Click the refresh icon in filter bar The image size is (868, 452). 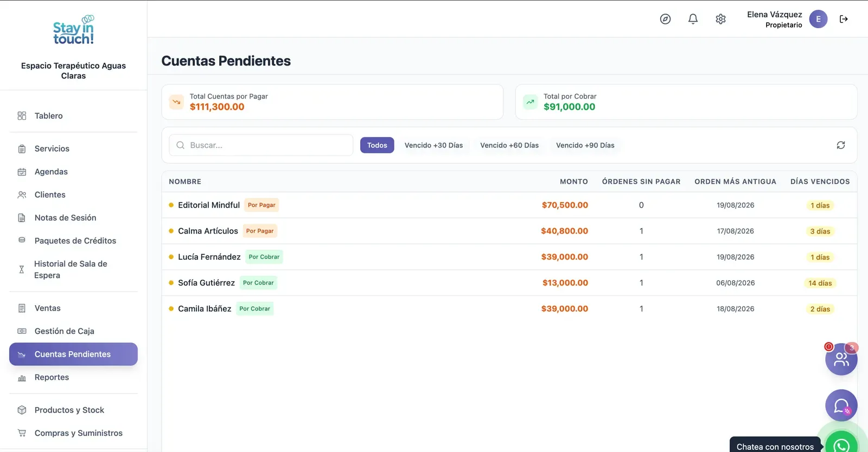click(x=841, y=145)
